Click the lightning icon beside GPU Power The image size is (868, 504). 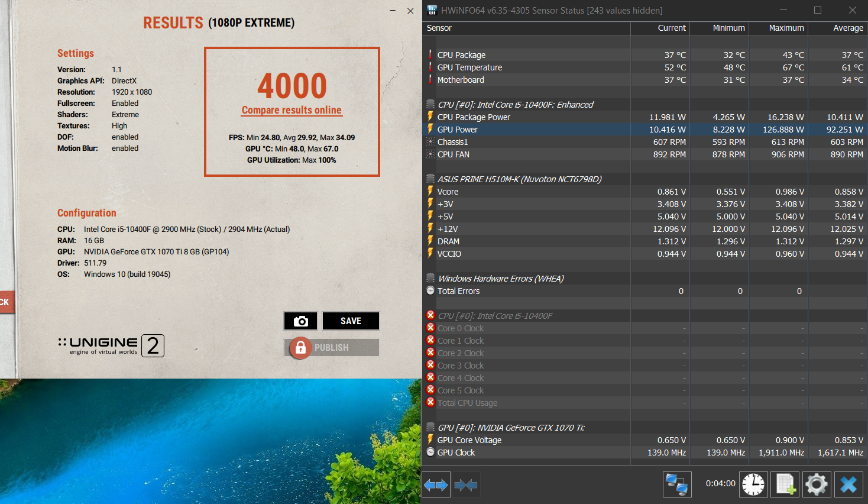point(430,129)
